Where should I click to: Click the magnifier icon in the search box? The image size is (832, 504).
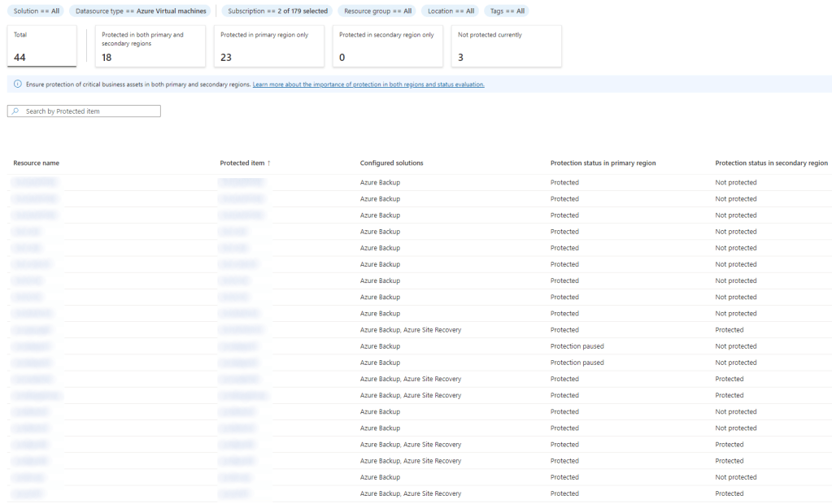click(x=15, y=111)
